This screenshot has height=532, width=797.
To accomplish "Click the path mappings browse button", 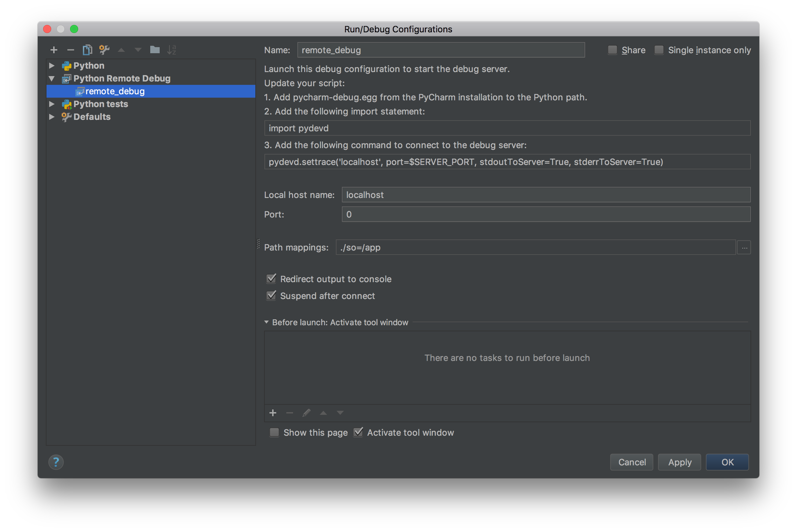I will [x=744, y=247].
